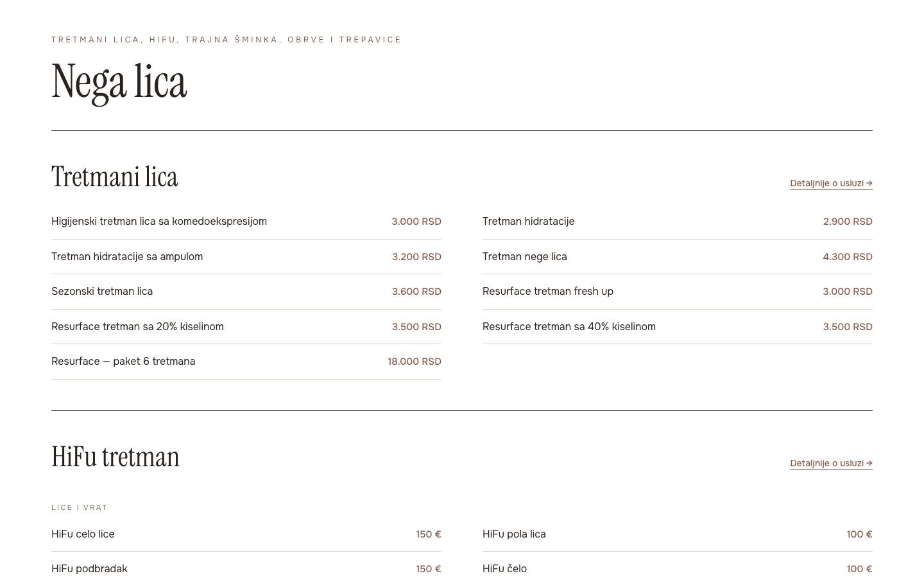Select "Tretman nege lica" service name
924x578 pixels.
click(x=525, y=257)
